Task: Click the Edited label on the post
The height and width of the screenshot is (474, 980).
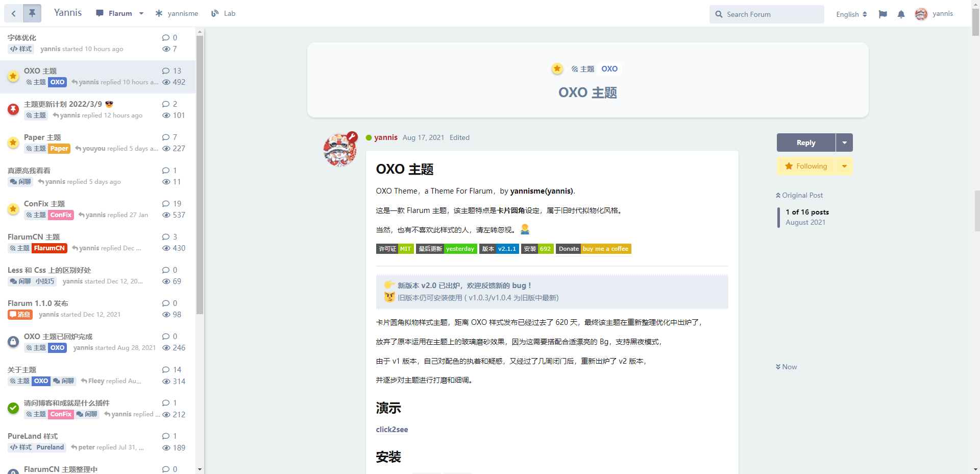Action: (459, 137)
